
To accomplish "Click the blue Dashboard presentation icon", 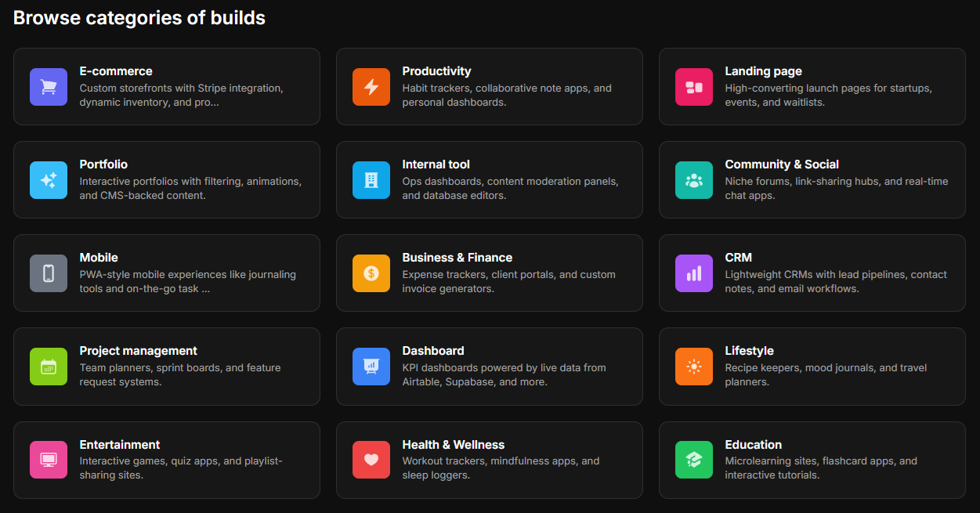I will click(371, 367).
